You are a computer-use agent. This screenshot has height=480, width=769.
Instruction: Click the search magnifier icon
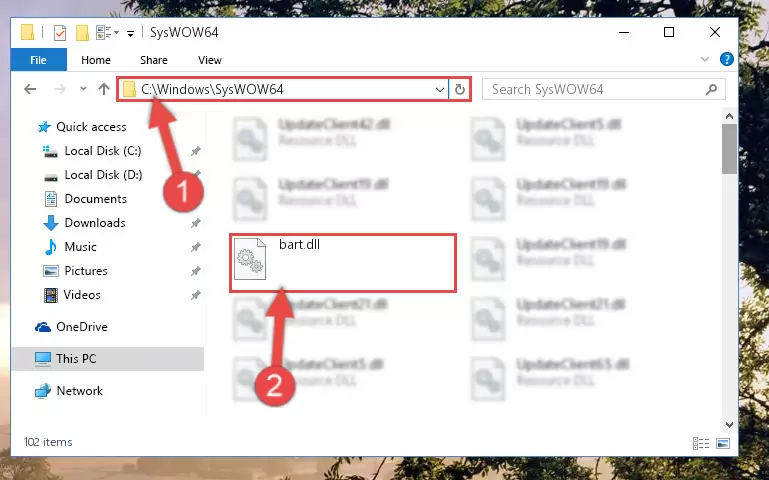712,89
